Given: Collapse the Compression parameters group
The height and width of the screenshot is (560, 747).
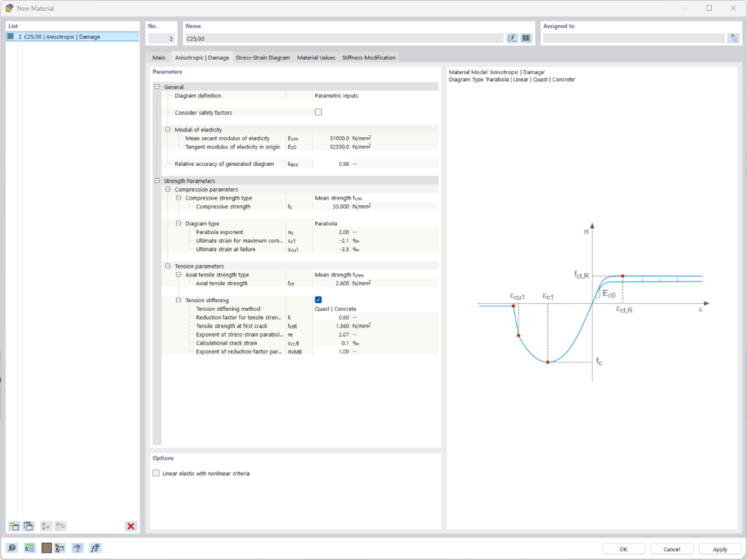Looking at the screenshot, I should [167, 190].
